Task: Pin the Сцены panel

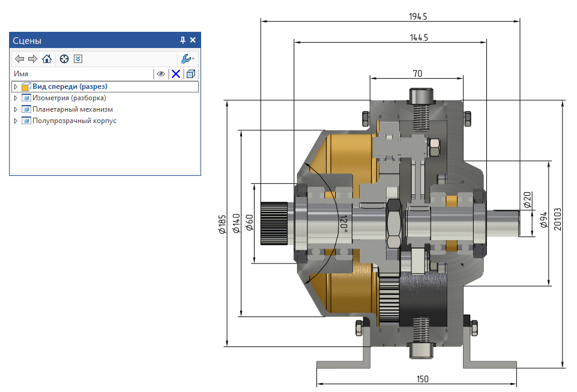Action: click(x=183, y=40)
